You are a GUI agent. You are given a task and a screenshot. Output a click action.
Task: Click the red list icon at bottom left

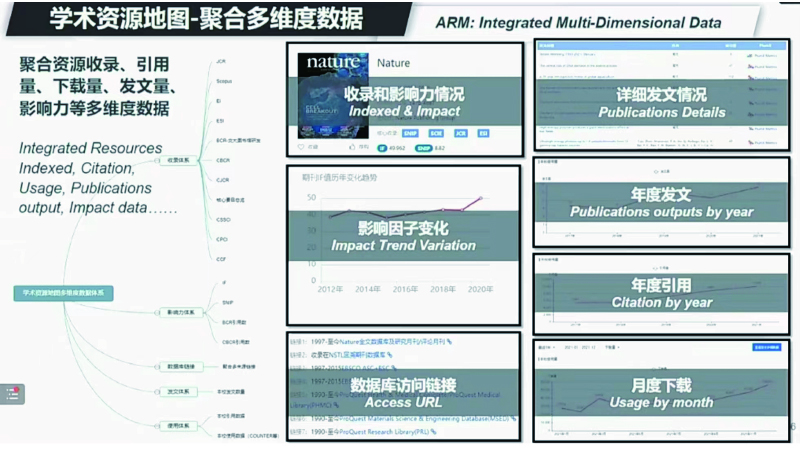click(x=14, y=393)
